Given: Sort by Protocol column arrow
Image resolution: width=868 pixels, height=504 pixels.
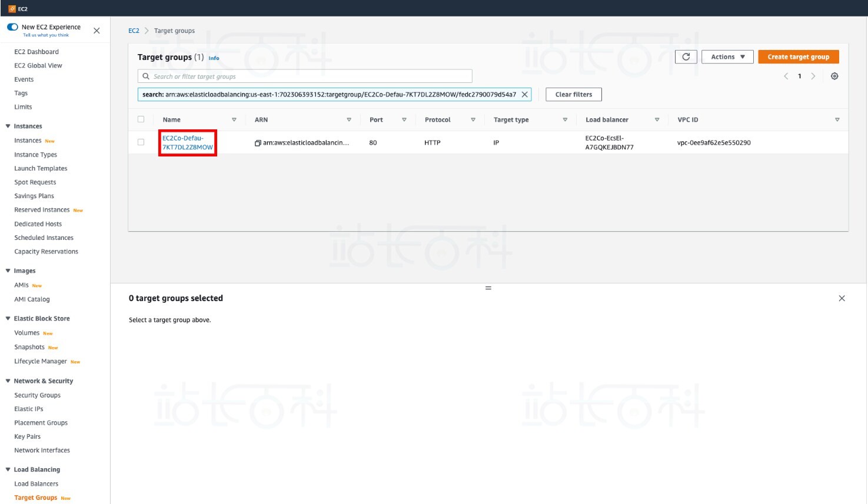Looking at the screenshot, I should 473,120.
